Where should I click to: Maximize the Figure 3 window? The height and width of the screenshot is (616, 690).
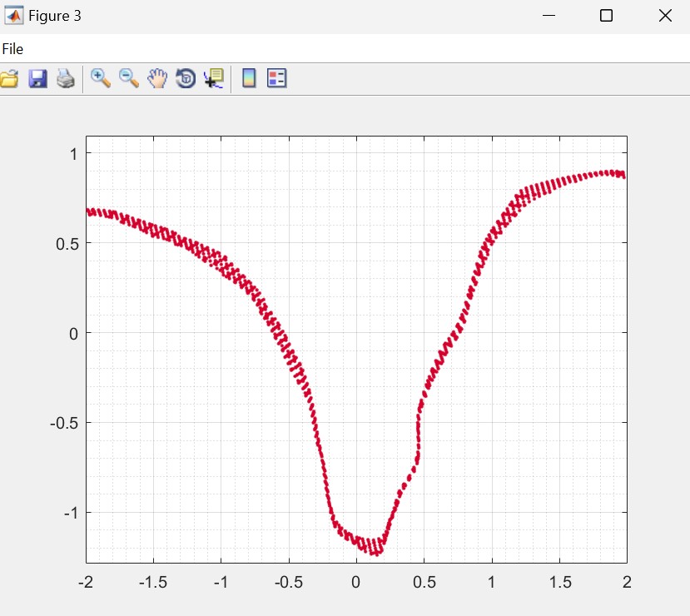[606, 16]
